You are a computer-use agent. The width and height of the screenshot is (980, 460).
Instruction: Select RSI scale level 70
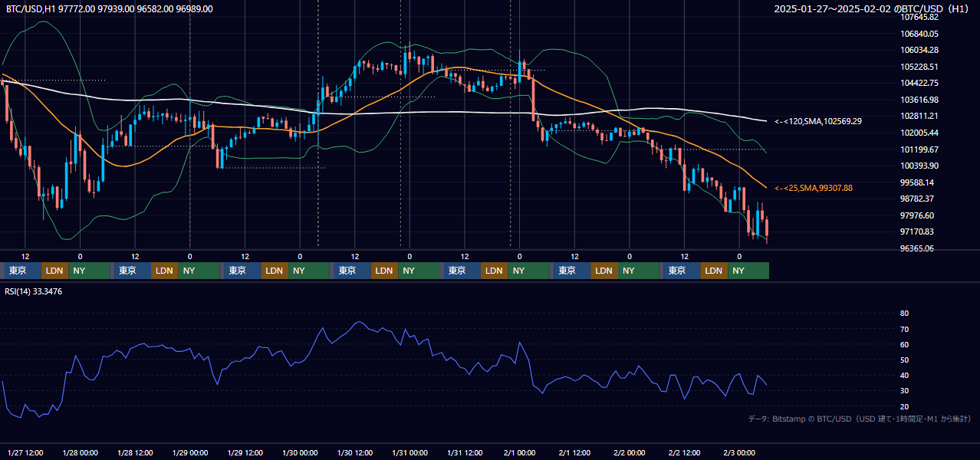coord(904,329)
